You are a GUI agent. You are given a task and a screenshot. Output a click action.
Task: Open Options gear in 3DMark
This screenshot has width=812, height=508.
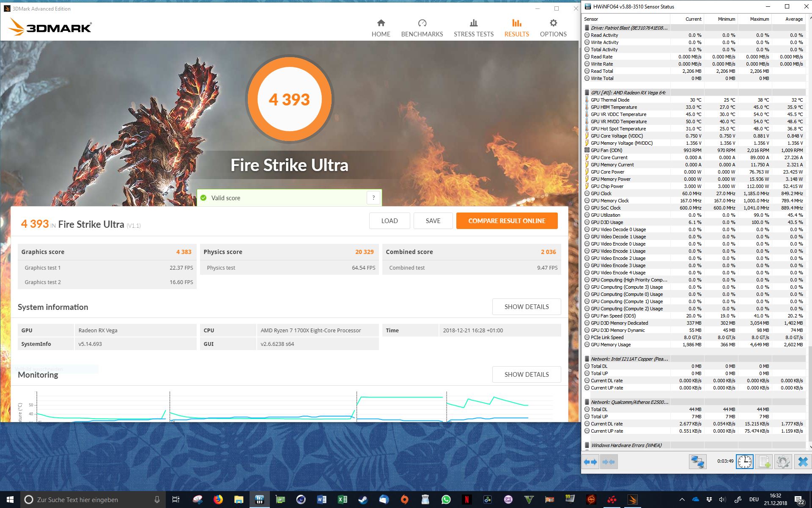(x=553, y=23)
